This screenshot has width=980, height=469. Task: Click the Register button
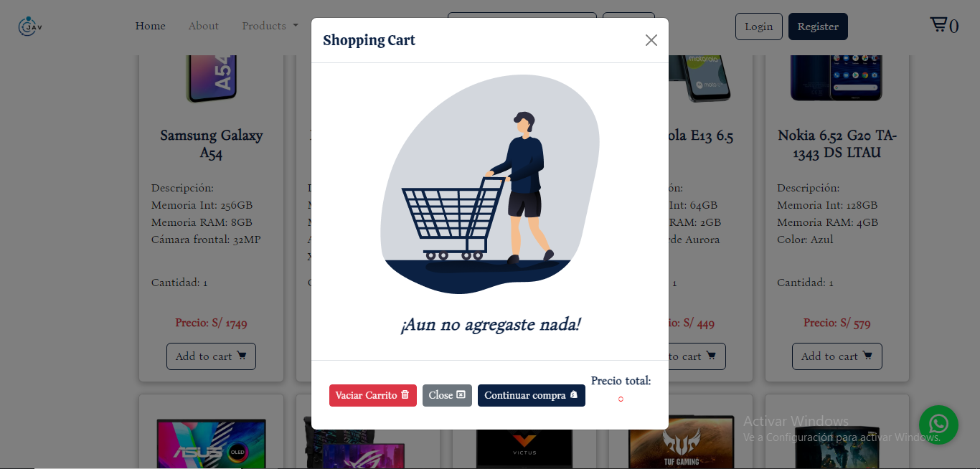818,27
